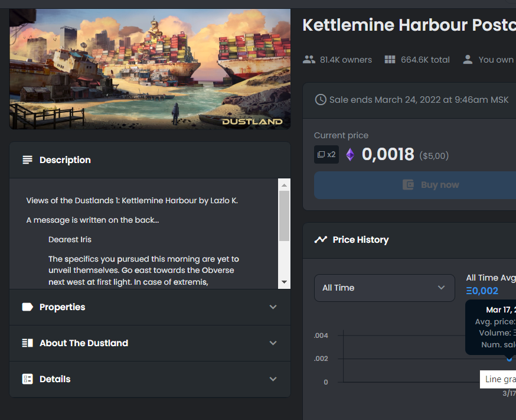
Task: Click the Properties tag icon
Action: pyautogui.click(x=27, y=307)
